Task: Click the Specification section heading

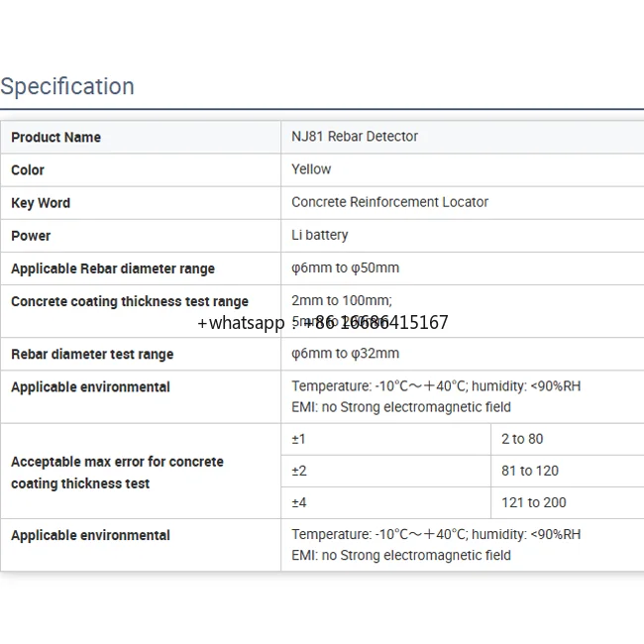Action: (67, 86)
